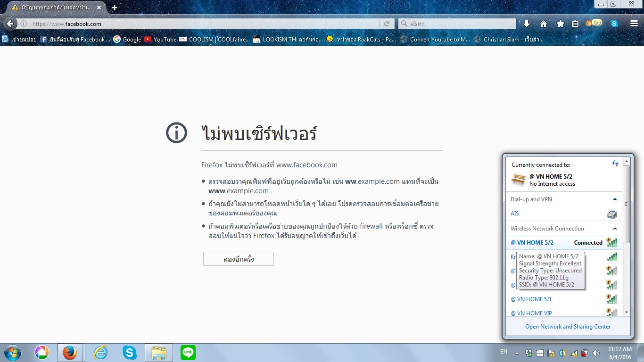Click the EN language indicator
This screenshot has height=362, width=644.
[504, 352]
